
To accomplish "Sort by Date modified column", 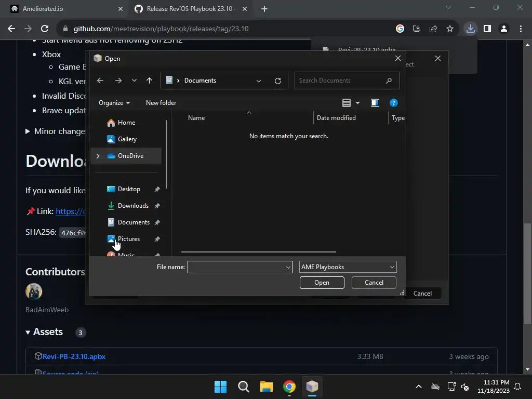I will point(336,118).
